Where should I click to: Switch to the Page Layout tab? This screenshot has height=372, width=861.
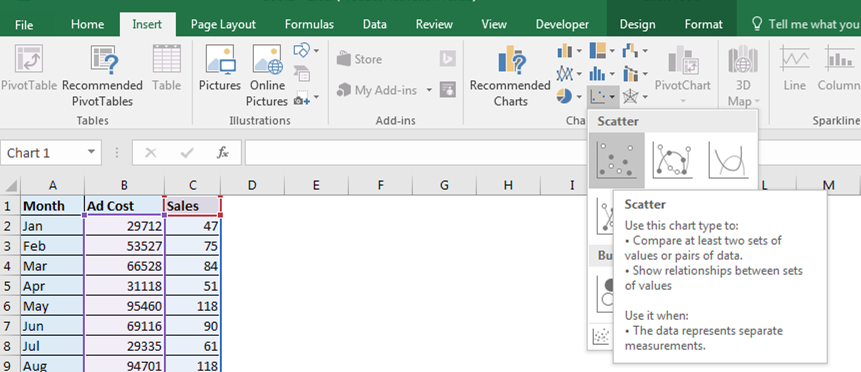(223, 25)
